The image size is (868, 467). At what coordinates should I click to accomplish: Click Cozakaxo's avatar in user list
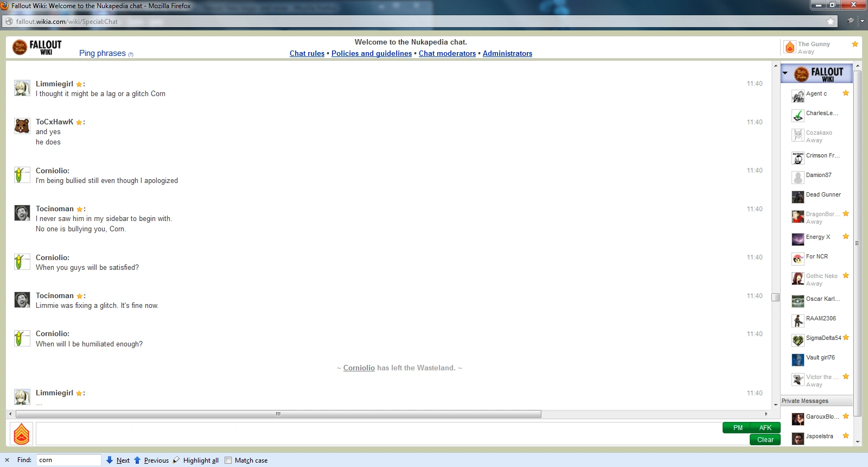pos(798,135)
